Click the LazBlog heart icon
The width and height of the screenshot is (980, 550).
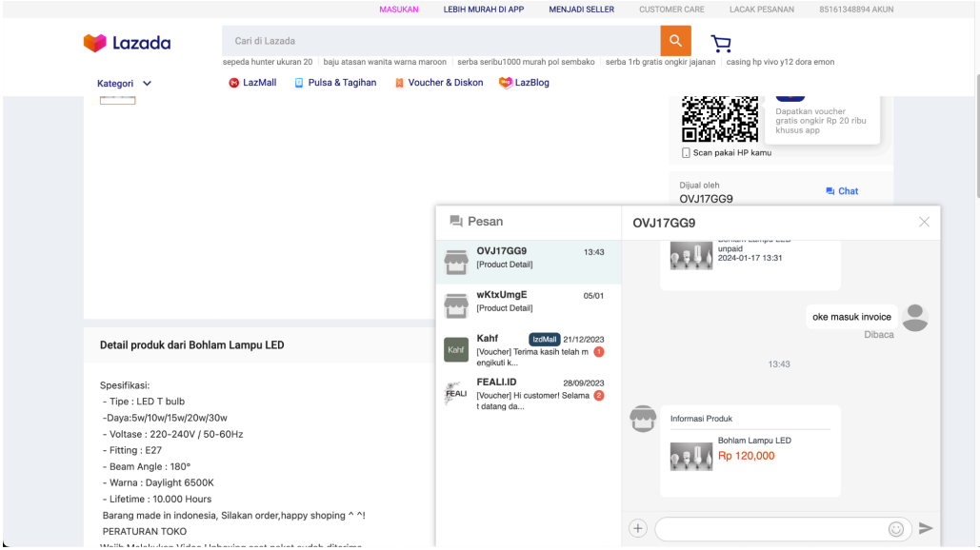(x=505, y=83)
